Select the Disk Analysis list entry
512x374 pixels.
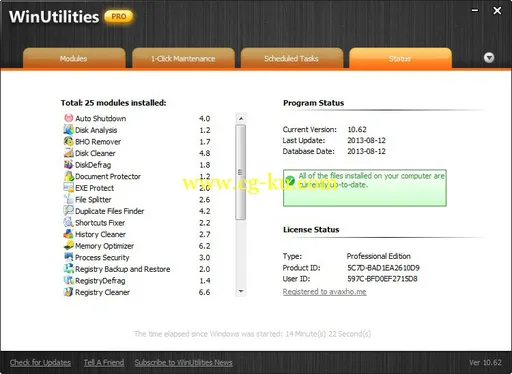(x=137, y=130)
